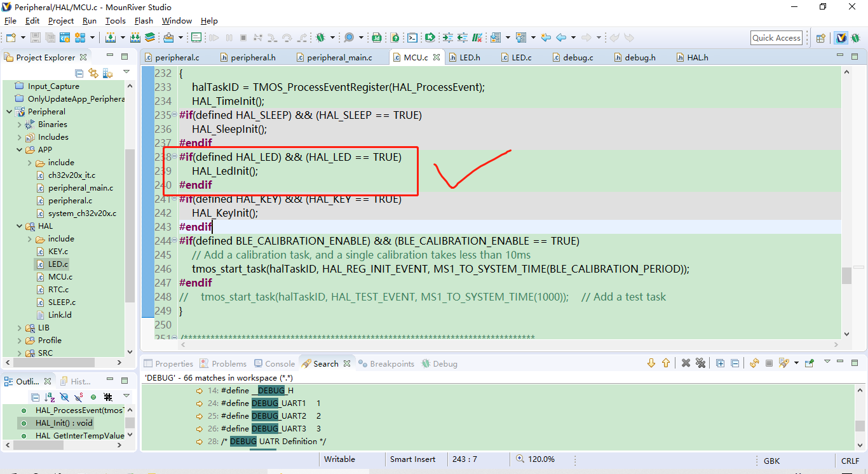Viewport: 868px width, 474px height.
Task: Toggle Hide Fields in Outline view
Action: point(64,397)
